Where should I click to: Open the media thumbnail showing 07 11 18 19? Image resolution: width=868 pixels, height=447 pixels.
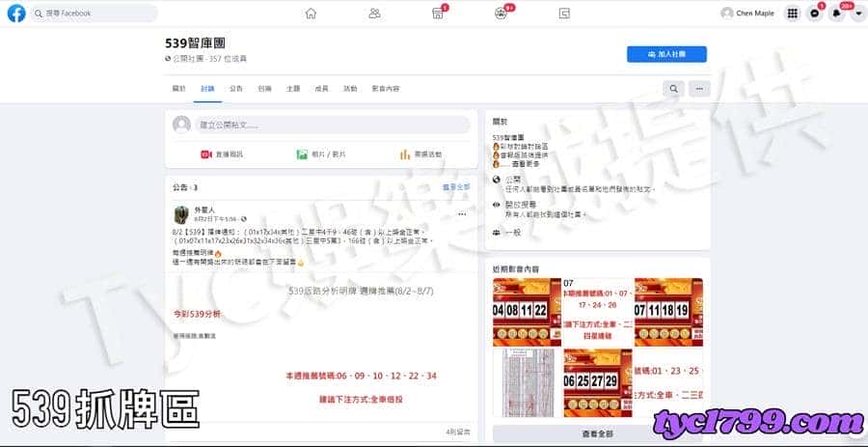[x=668, y=312]
